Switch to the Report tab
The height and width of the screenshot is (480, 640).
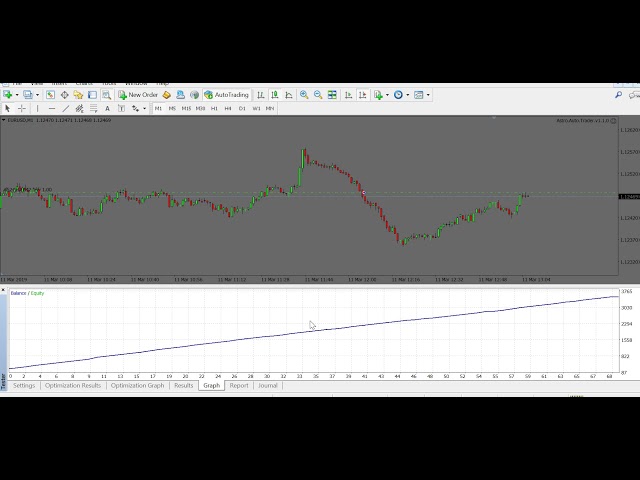click(x=239, y=385)
